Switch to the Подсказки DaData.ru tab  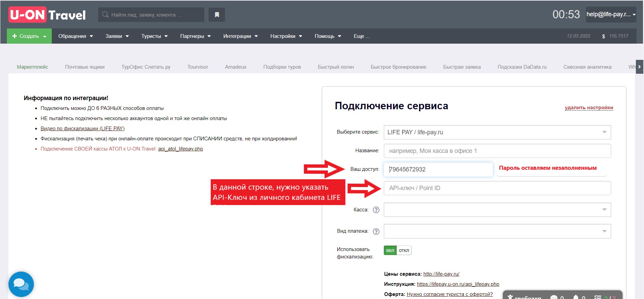click(522, 67)
